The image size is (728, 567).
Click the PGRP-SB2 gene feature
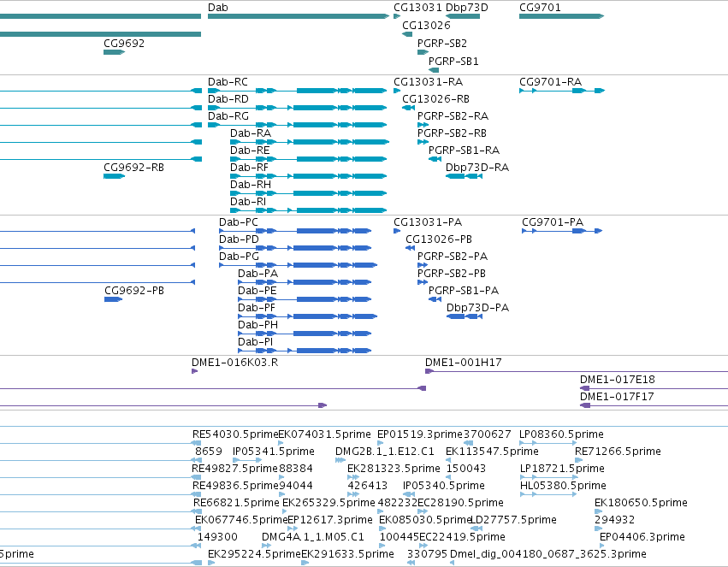click(x=423, y=52)
